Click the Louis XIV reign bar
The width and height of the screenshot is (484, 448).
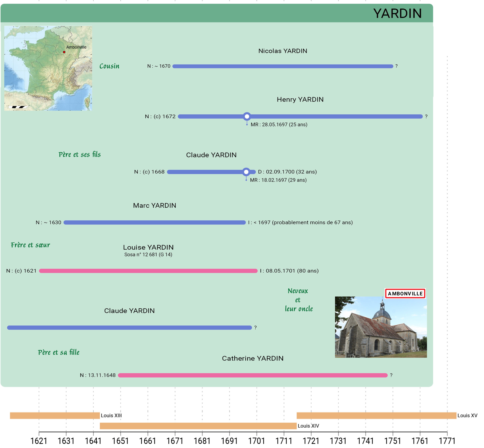tap(198, 426)
